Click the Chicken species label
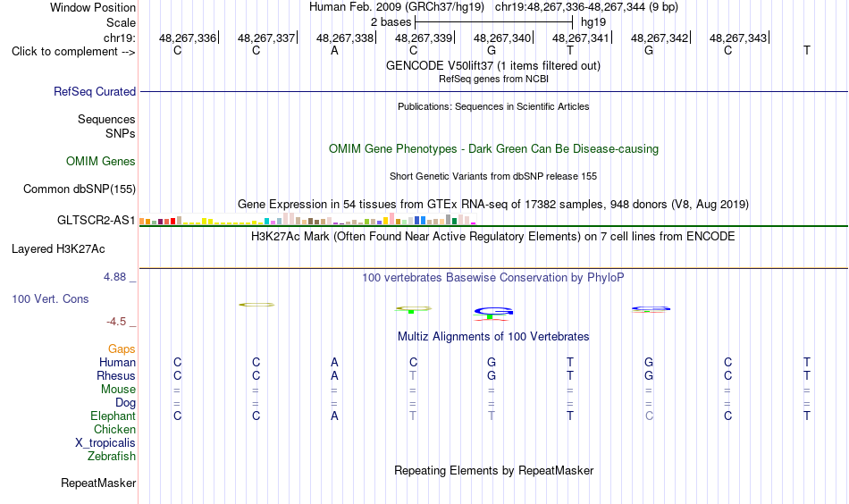The width and height of the screenshot is (849, 504). point(114,429)
